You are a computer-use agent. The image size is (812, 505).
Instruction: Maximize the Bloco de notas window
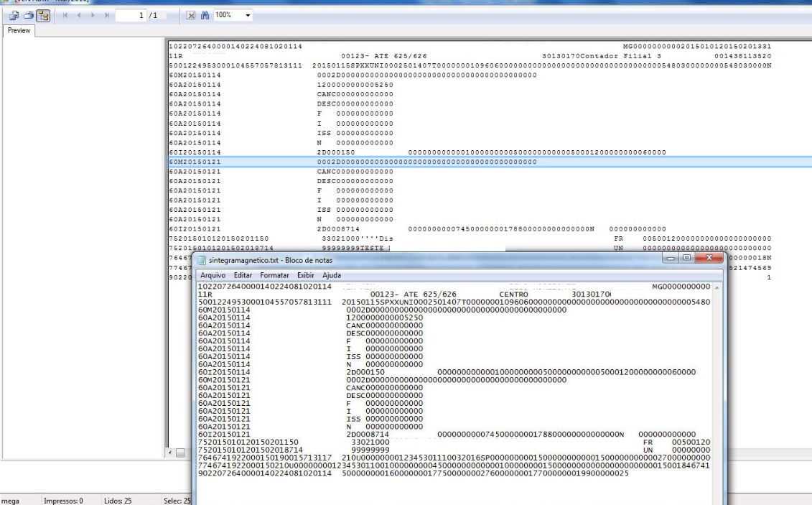pyautogui.click(x=687, y=258)
